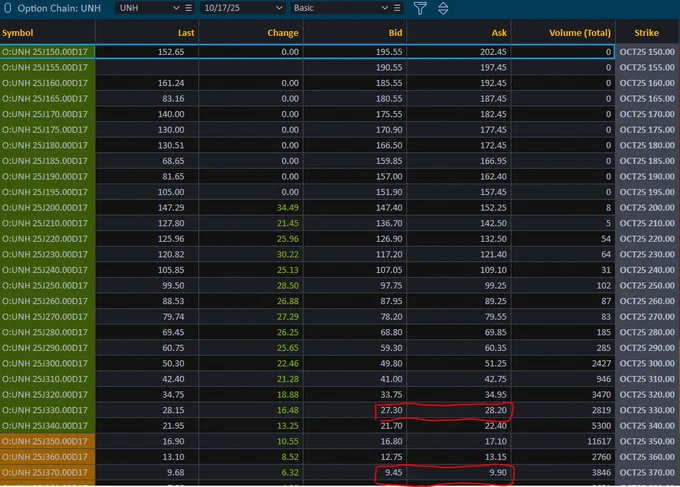Click Last value 83.16
The width and height of the screenshot is (680, 487).
(x=173, y=99)
